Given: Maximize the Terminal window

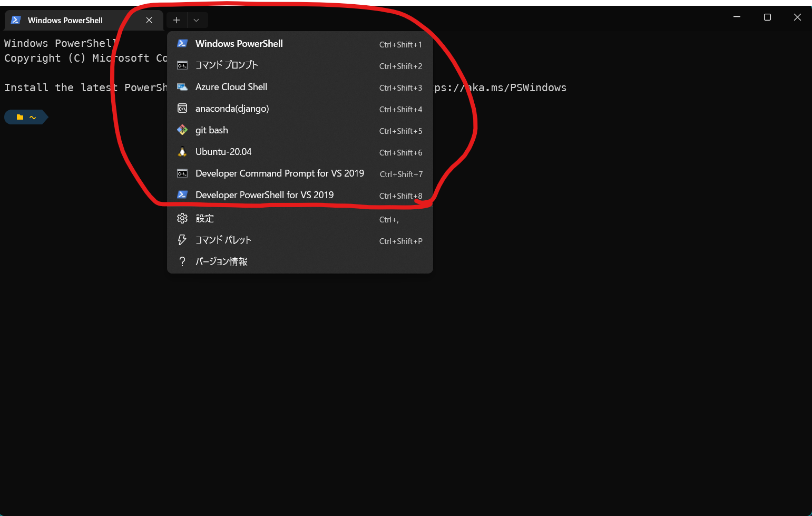Looking at the screenshot, I should (x=767, y=17).
